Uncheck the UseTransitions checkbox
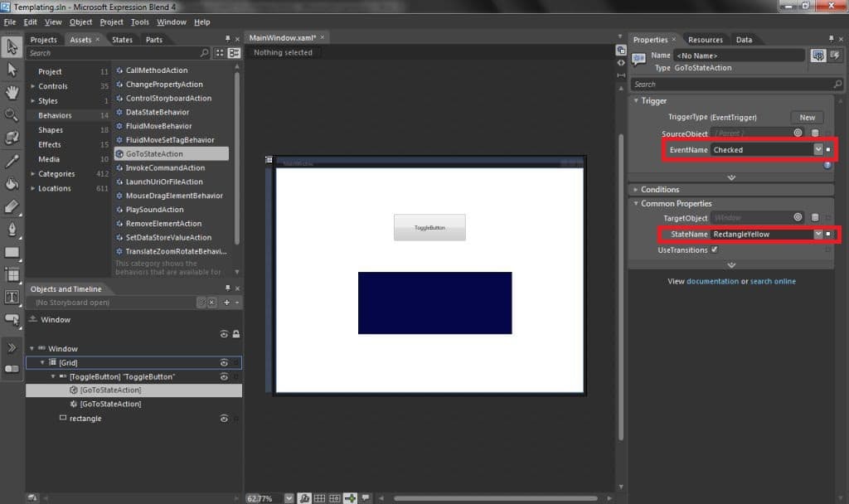Image resolution: width=849 pixels, height=504 pixels. pos(715,249)
